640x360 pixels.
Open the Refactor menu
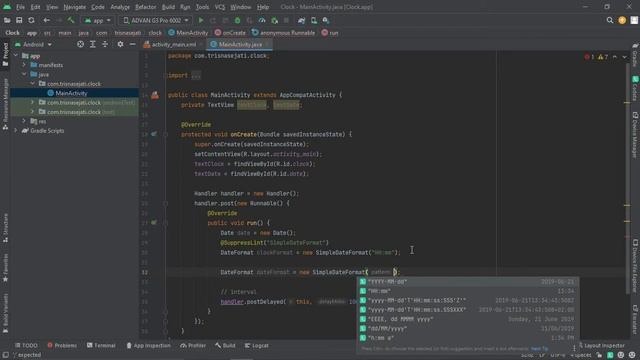point(145,7)
